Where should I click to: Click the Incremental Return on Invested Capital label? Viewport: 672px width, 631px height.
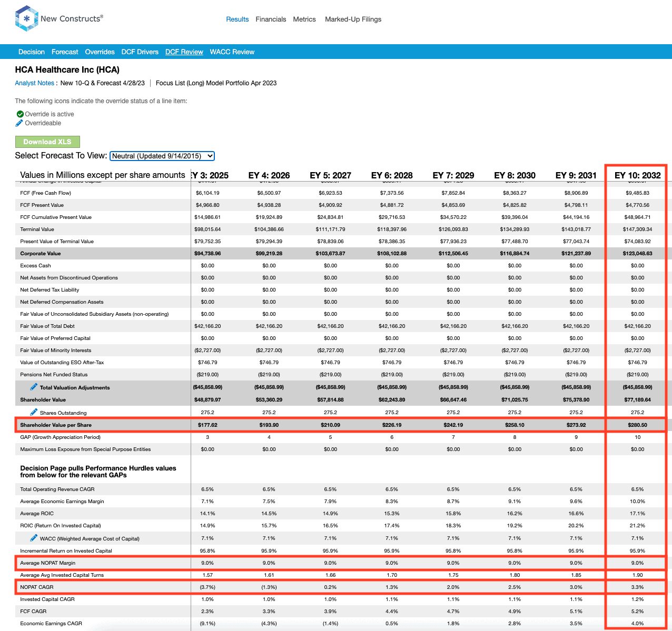tap(66, 551)
